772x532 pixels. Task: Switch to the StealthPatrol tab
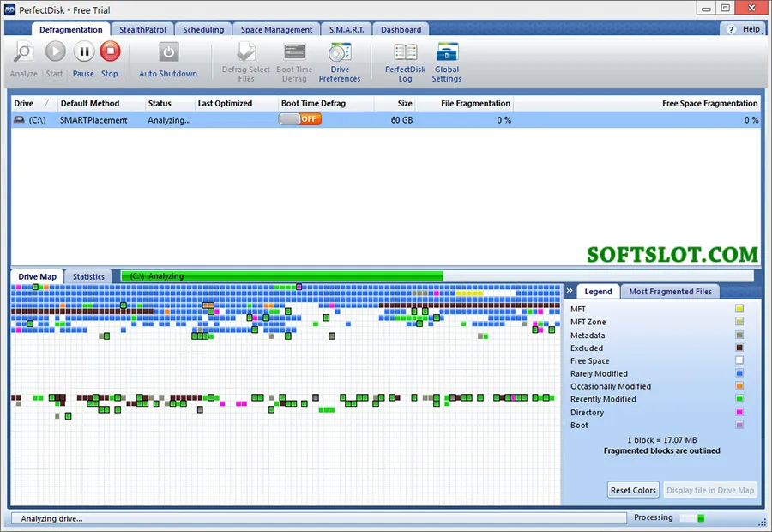point(142,29)
